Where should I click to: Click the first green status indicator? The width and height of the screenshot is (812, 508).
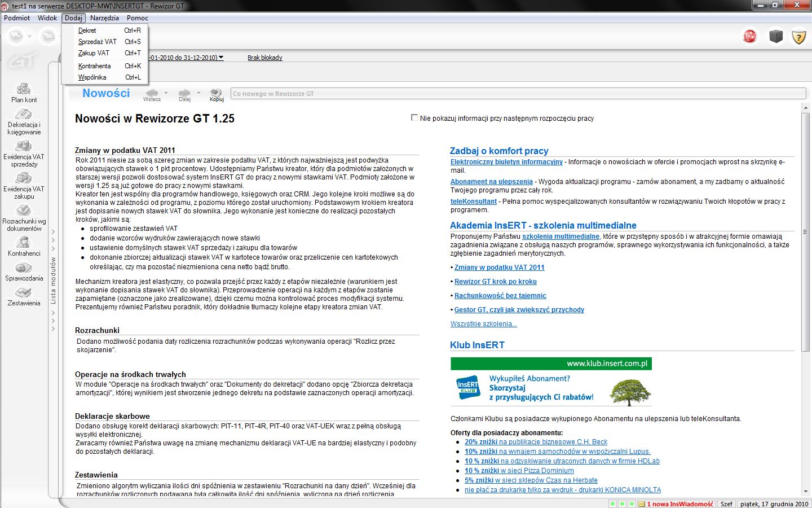[x=613, y=504]
